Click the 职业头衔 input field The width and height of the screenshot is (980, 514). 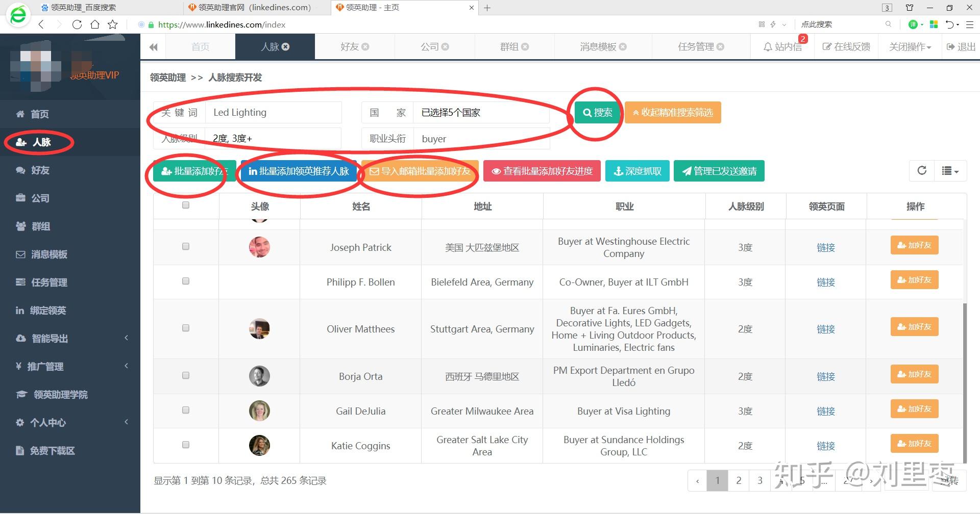[x=481, y=138]
